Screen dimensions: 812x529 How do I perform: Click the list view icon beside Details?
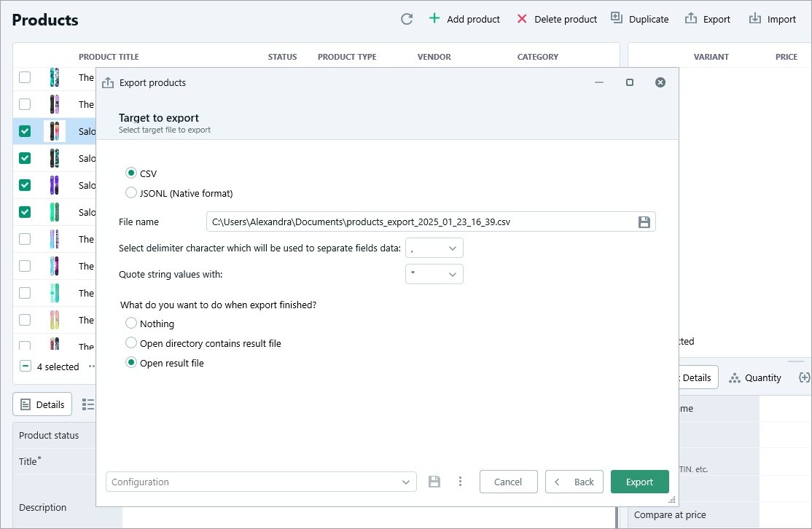[88, 404]
